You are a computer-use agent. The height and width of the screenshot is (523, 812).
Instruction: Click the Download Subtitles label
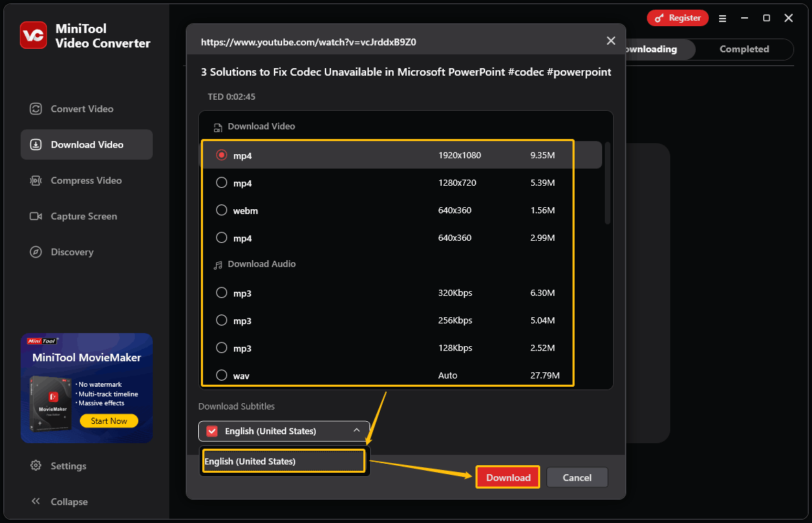[x=236, y=407]
